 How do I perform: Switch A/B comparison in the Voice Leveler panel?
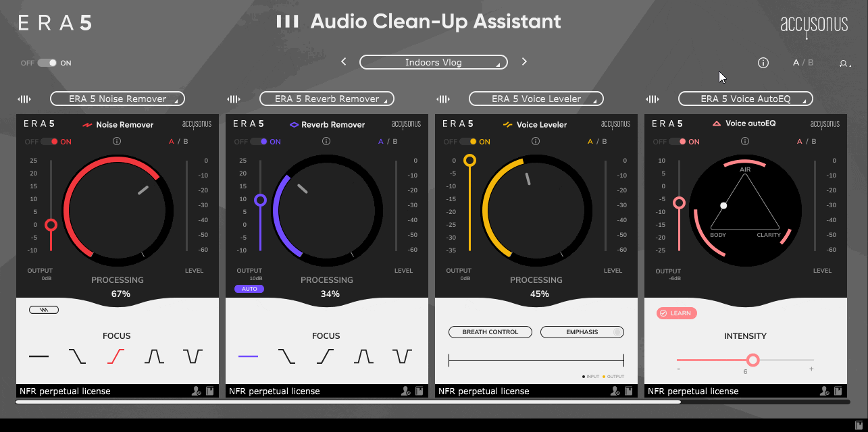[x=598, y=142]
